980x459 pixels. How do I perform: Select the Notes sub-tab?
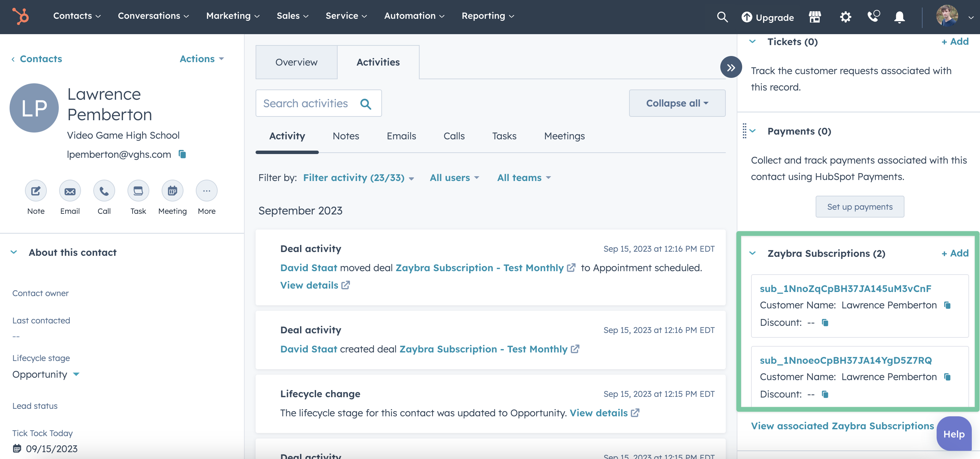pyautogui.click(x=346, y=136)
